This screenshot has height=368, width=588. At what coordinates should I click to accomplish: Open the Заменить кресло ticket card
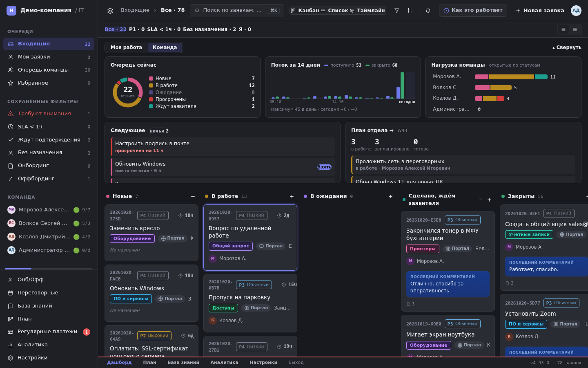tap(151, 233)
